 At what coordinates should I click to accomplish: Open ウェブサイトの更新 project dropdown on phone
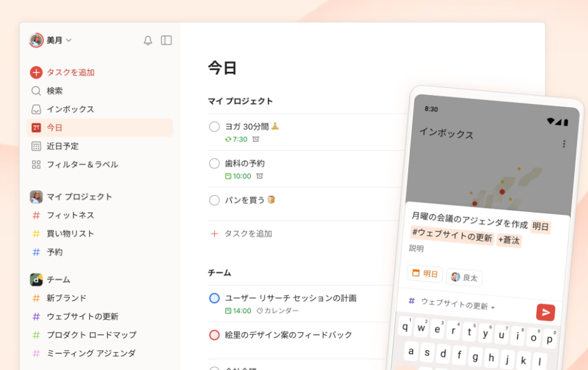tap(458, 304)
